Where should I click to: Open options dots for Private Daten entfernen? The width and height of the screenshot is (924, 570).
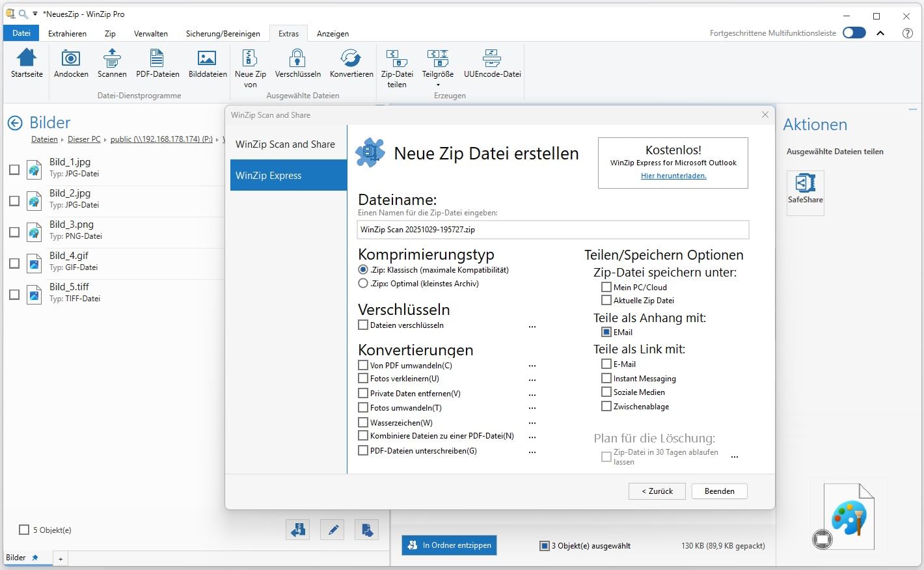coord(532,395)
